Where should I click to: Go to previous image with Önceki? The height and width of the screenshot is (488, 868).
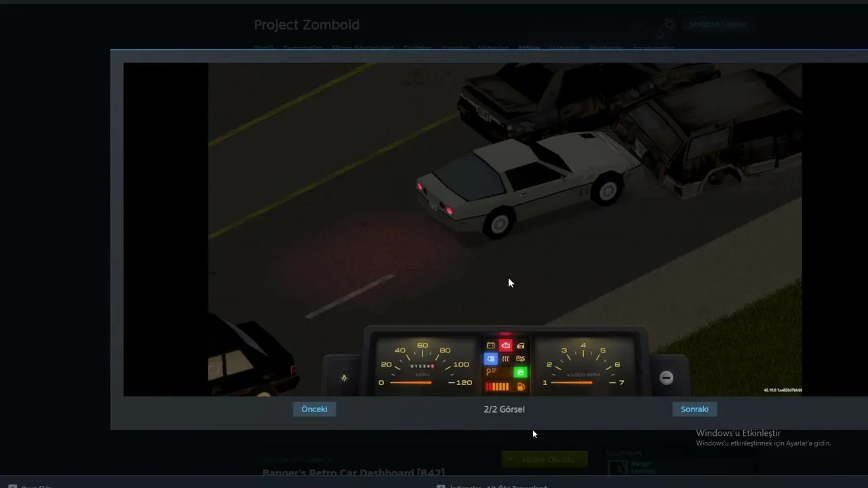tap(315, 409)
